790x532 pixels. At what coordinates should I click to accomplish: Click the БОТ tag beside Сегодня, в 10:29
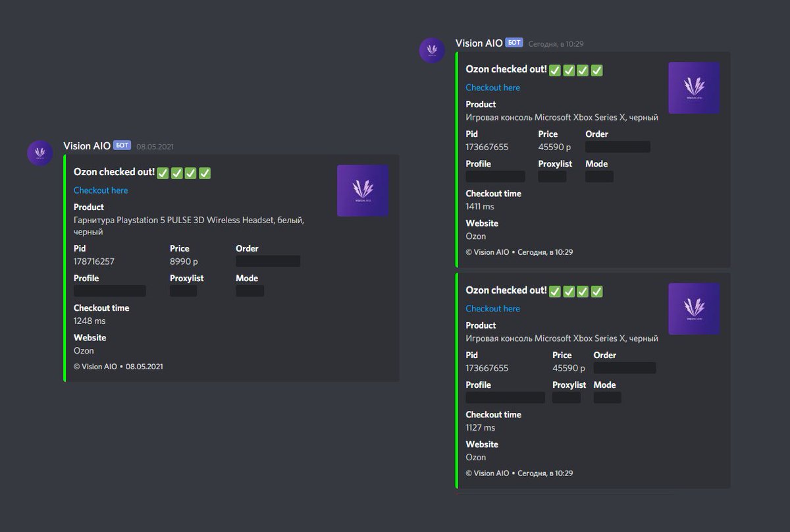(x=514, y=43)
